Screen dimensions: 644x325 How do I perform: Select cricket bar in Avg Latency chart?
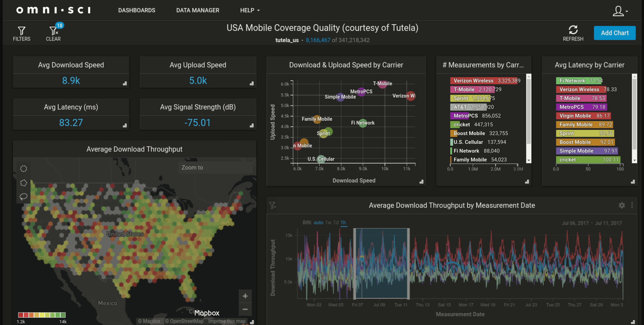click(x=588, y=160)
